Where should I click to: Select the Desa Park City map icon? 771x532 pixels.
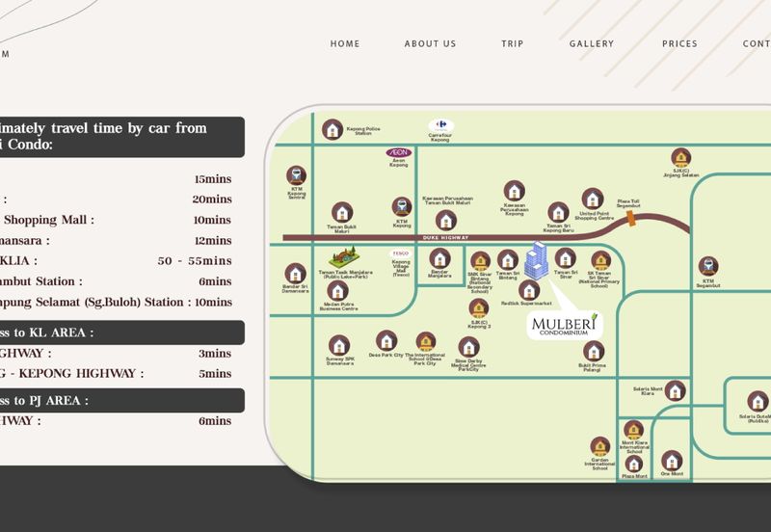(386, 340)
